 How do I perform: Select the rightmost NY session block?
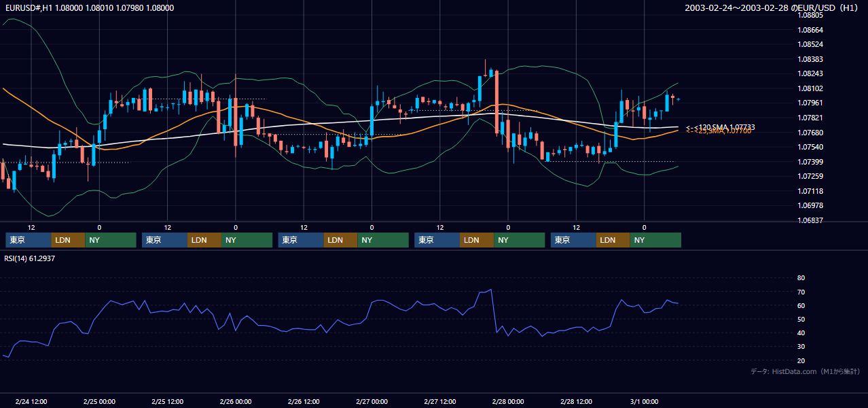coord(655,240)
